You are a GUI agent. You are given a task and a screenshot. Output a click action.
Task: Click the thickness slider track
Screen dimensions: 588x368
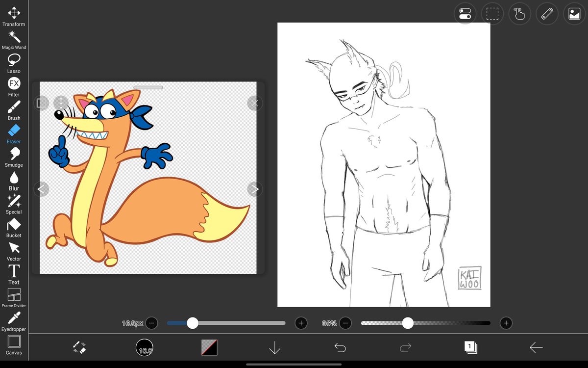226,323
